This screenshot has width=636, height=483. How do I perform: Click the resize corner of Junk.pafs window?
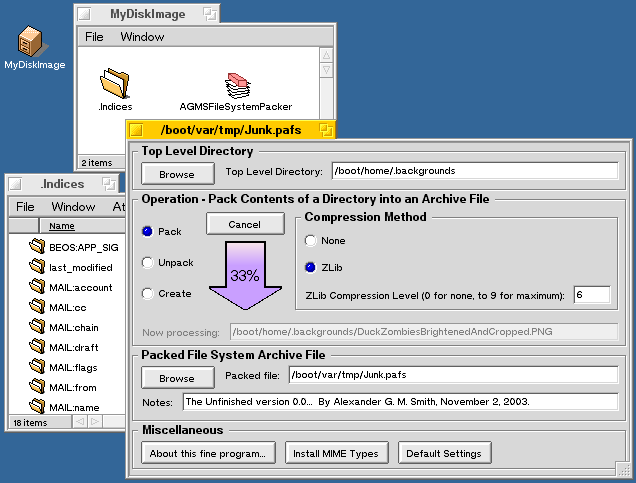[x=623, y=469]
